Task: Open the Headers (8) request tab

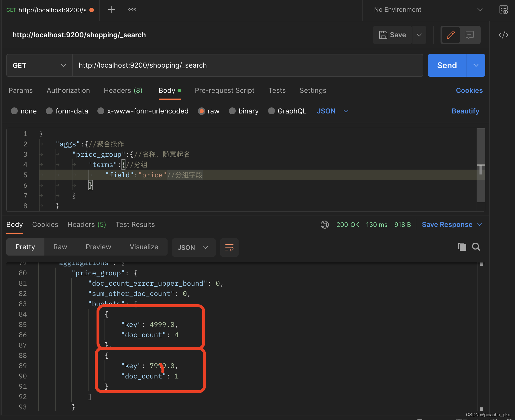Action: click(123, 91)
